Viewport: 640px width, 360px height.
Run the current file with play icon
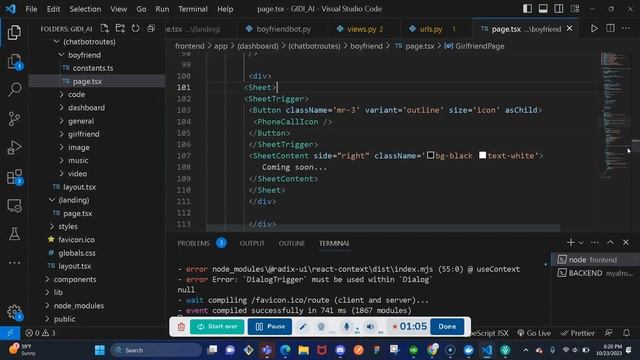point(594,29)
